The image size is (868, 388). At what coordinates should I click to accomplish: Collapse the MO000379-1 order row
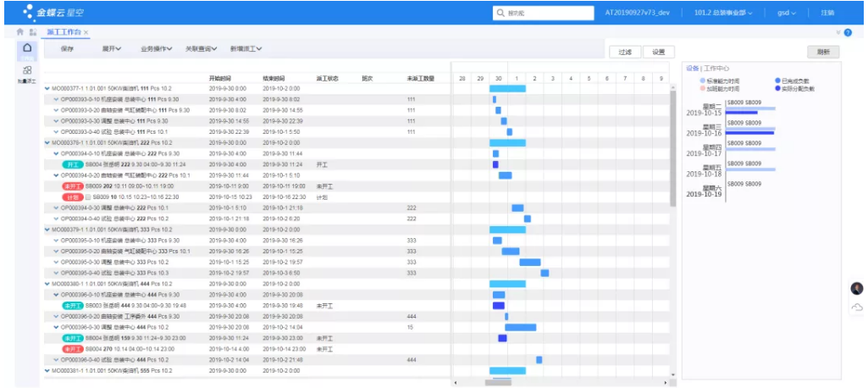pos(47,230)
